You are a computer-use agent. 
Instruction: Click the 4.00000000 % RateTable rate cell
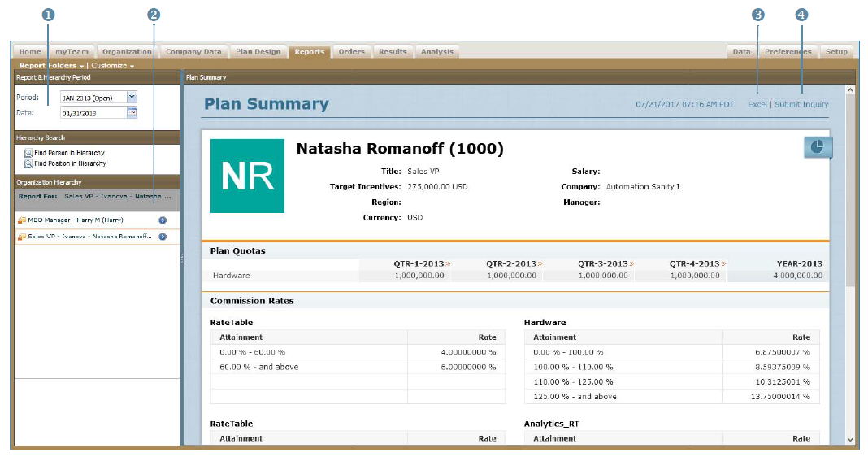pyautogui.click(x=468, y=352)
